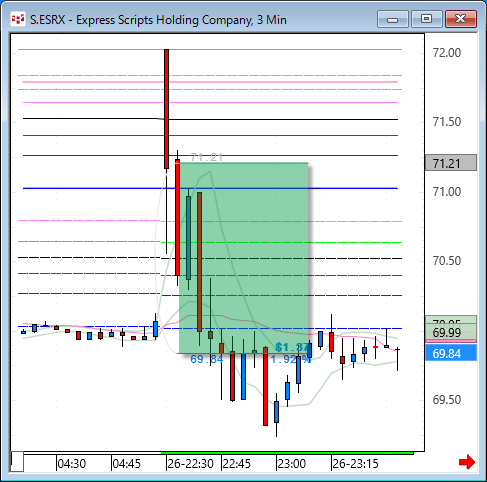Screen dimensions: 487x482
Task: Click the 72.00 price axis label
Action: coord(447,53)
